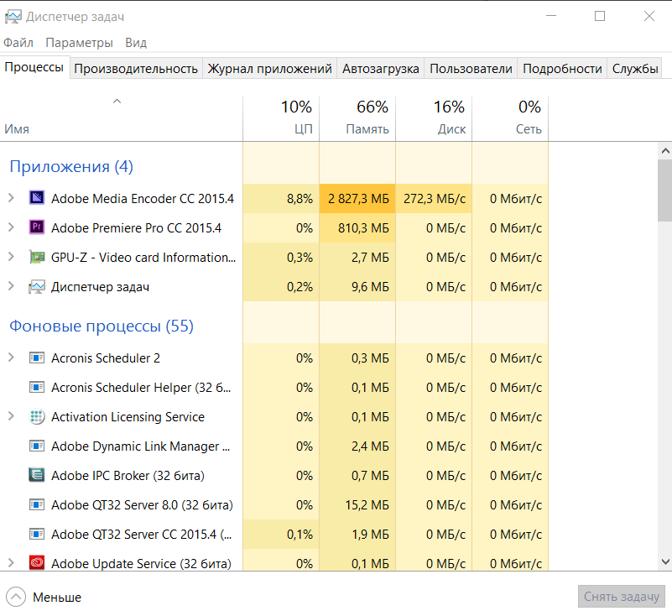Expand the Adobe Media Encoder CC 2015.4 process

(11, 198)
